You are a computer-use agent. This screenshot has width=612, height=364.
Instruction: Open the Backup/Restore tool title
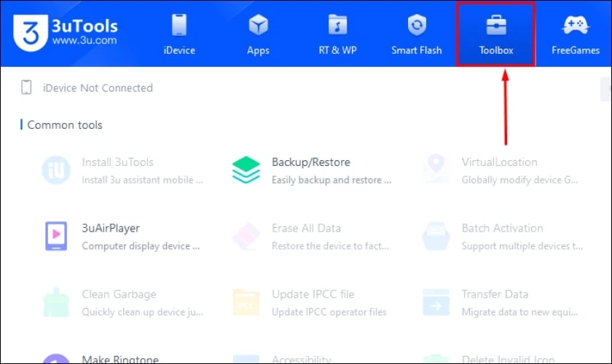(x=310, y=162)
